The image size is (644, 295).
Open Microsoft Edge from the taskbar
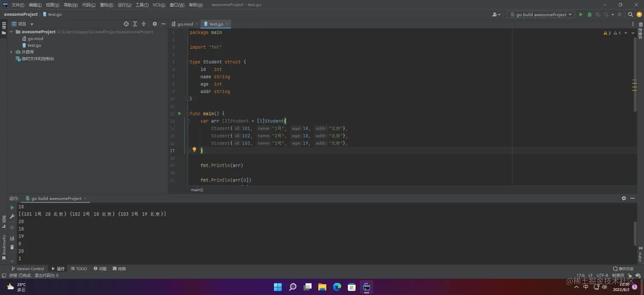337,287
